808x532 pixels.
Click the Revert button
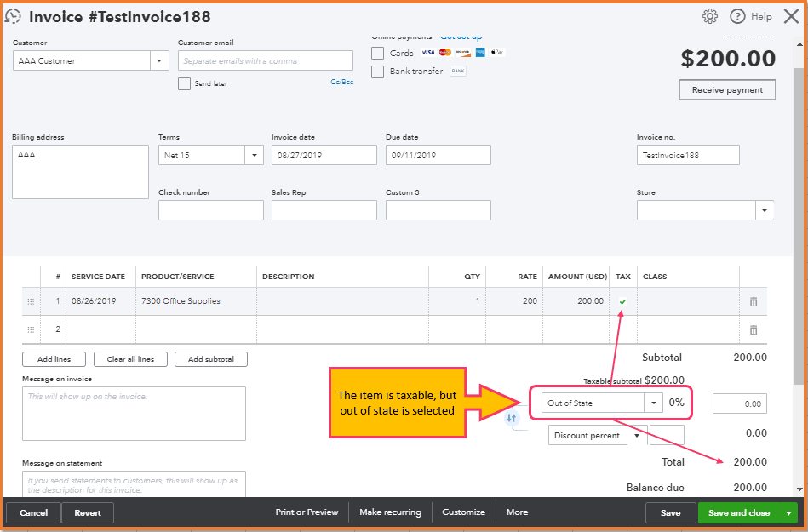(88, 513)
